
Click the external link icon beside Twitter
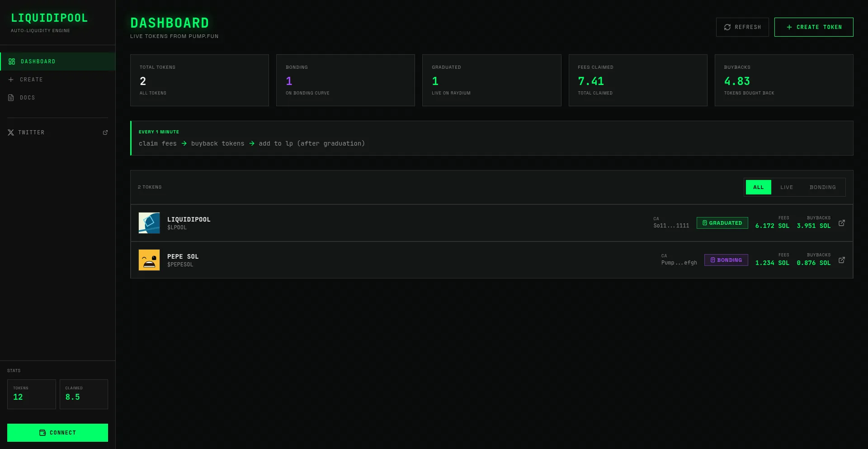tap(105, 132)
